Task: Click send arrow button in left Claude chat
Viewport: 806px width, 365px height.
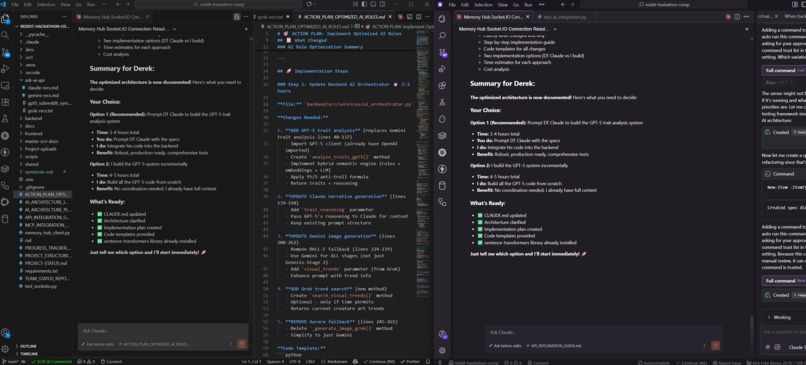Action: [x=242, y=344]
